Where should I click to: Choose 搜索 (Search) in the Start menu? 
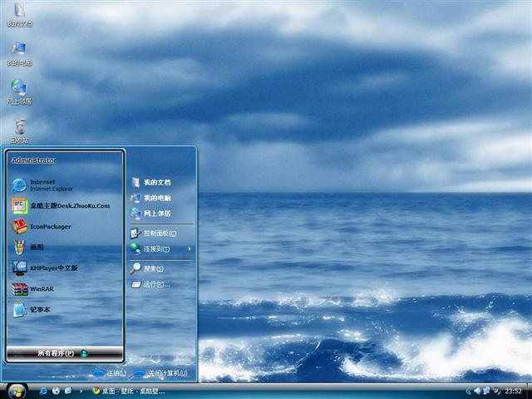pos(153,268)
